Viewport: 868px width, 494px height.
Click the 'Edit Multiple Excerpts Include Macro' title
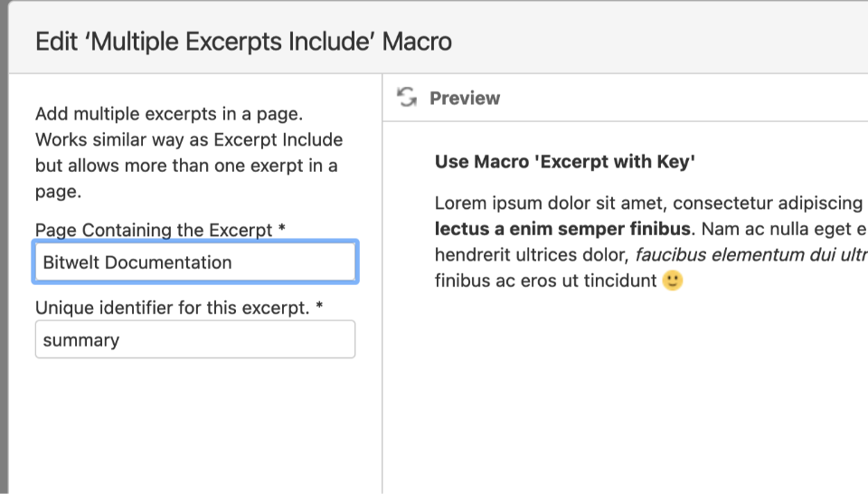[x=243, y=42]
